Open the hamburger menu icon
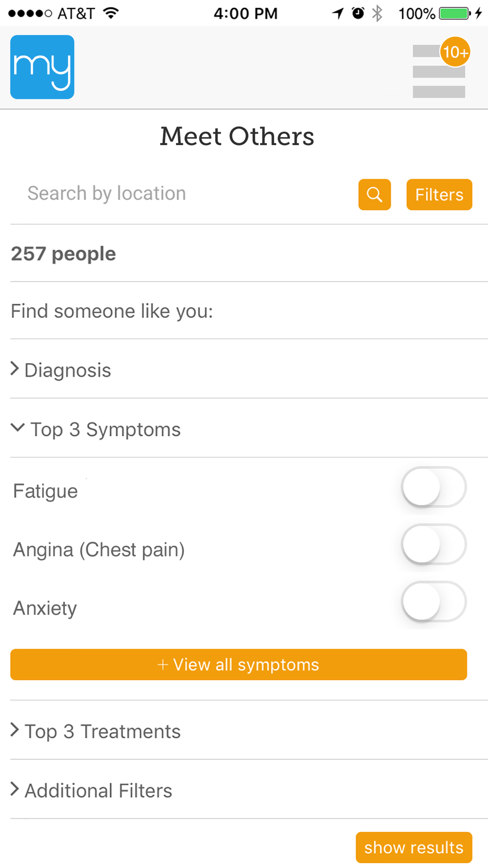488x868 pixels. click(439, 72)
